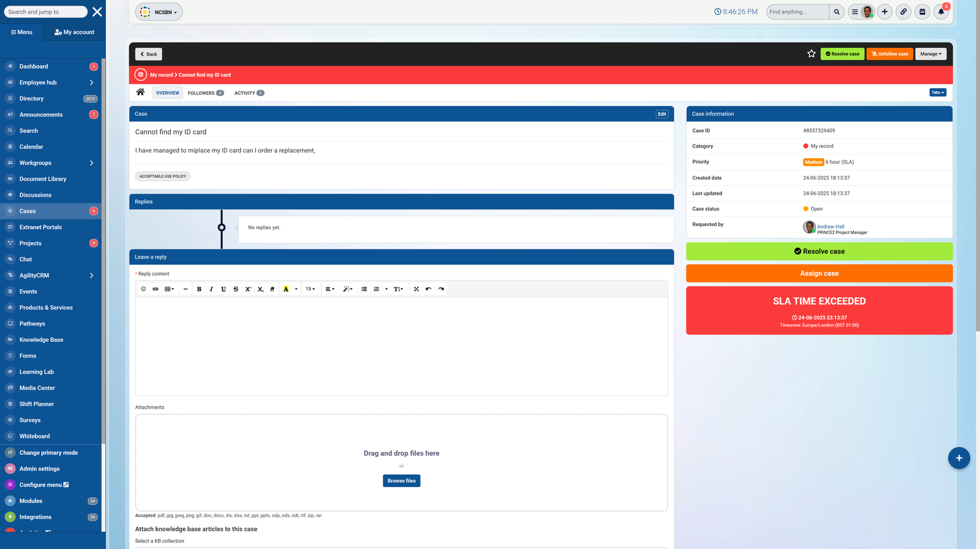Switch to the Activity tab
Image resolution: width=980 pixels, height=549 pixels.
click(249, 93)
